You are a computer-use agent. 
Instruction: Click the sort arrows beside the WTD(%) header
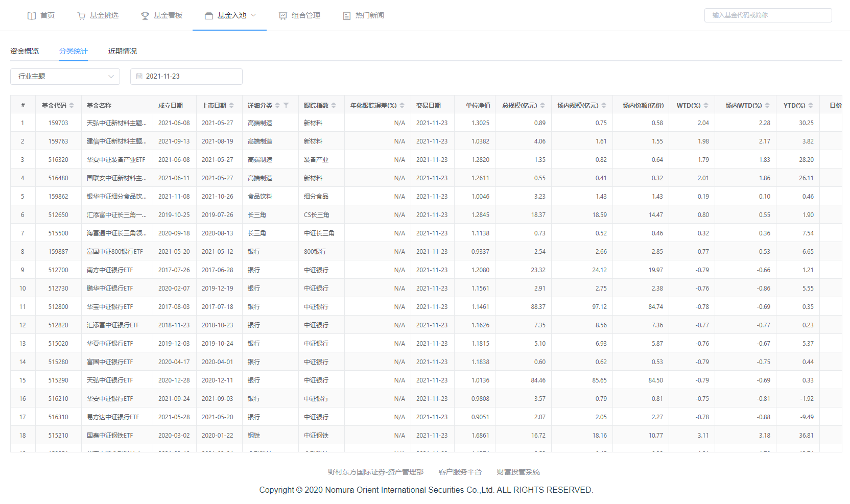click(x=706, y=105)
